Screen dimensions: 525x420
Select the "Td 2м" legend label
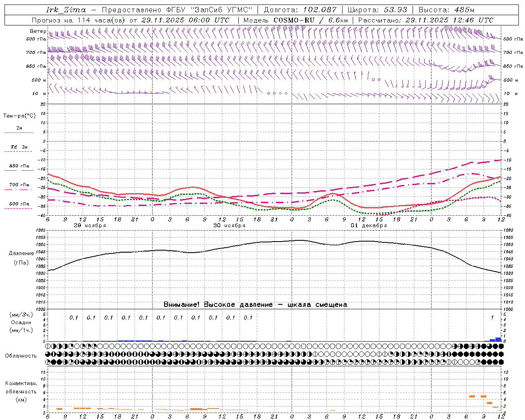click(19, 147)
